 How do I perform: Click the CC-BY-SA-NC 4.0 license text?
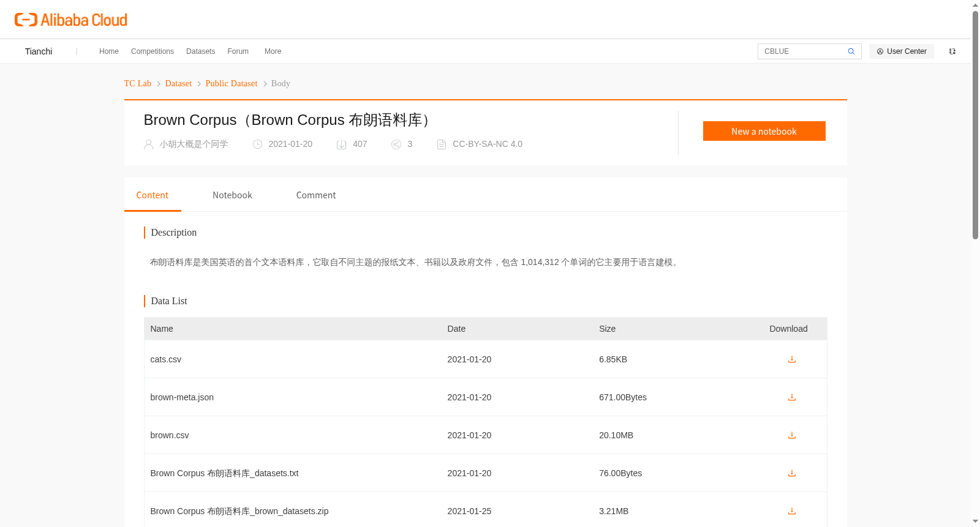tap(488, 144)
